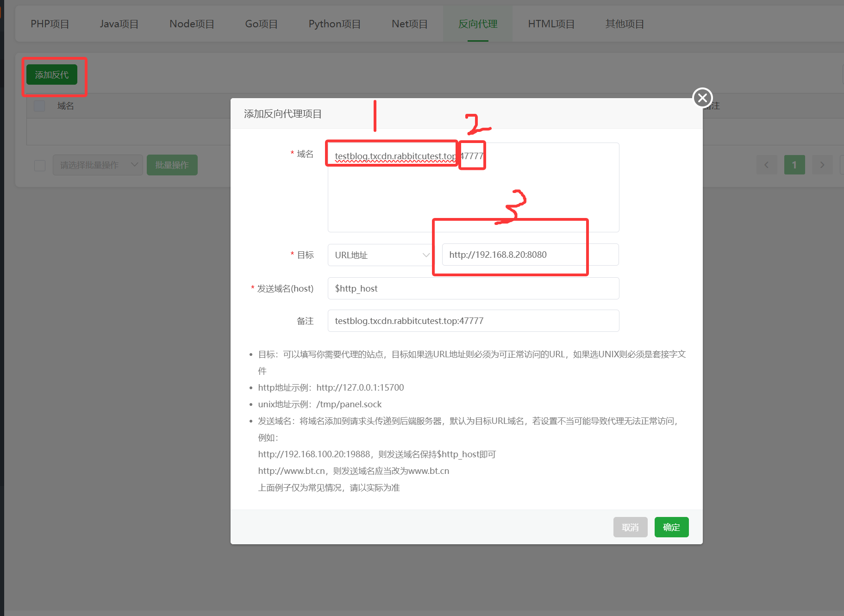This screenshot has height=616, width=844.
Task: Go to the Go项目 tab
Action: (261, 24)
